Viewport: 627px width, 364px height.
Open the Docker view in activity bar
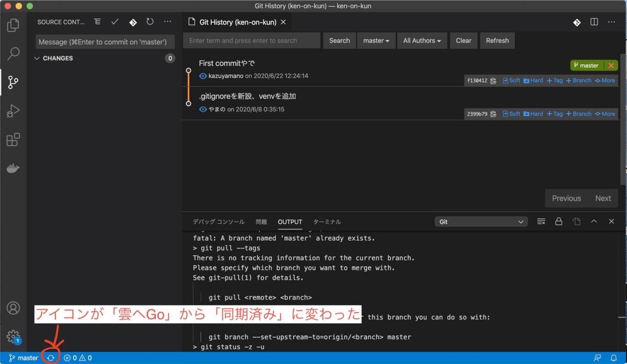[x=13, y=168]
